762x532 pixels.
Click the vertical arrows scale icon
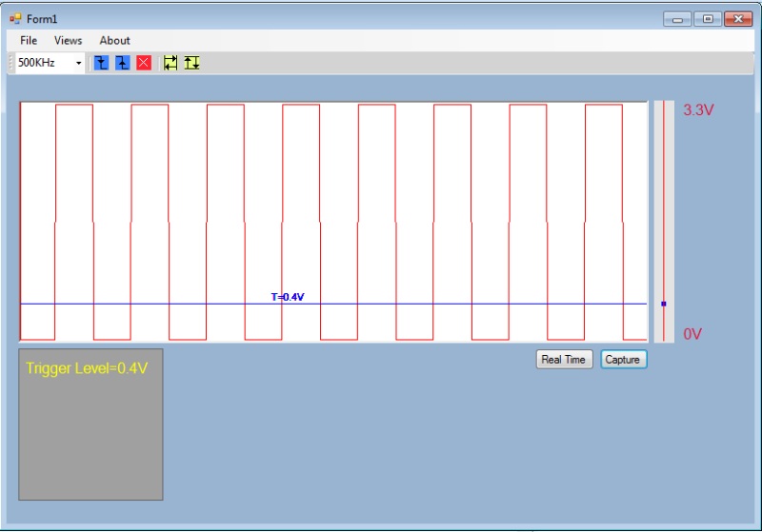(x=191, y=63)
